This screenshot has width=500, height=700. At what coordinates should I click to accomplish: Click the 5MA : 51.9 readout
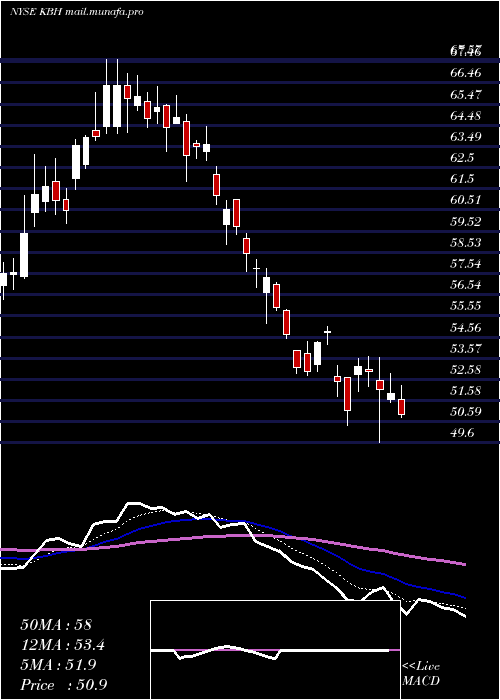coord(59,665)
